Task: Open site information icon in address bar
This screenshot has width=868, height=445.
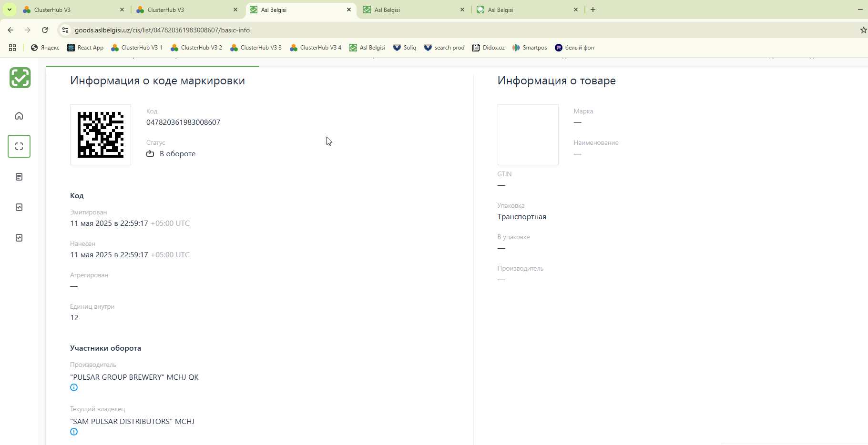Action: (65, 30)
